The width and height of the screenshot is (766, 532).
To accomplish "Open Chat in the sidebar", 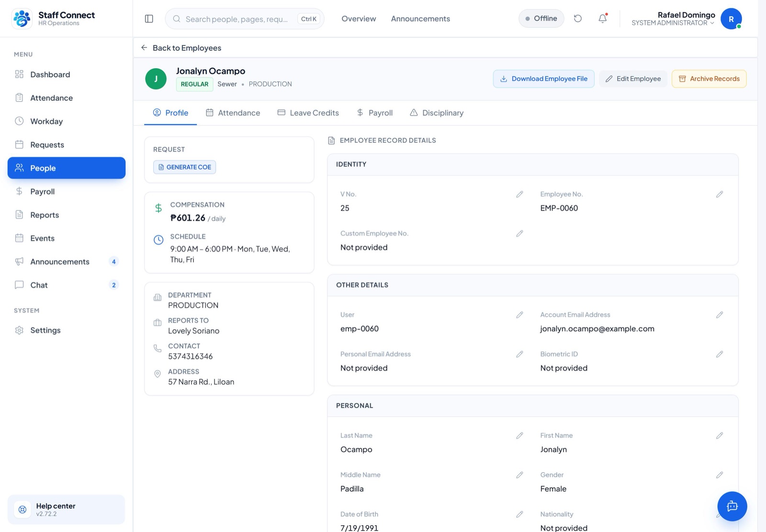I will point(67,285).
